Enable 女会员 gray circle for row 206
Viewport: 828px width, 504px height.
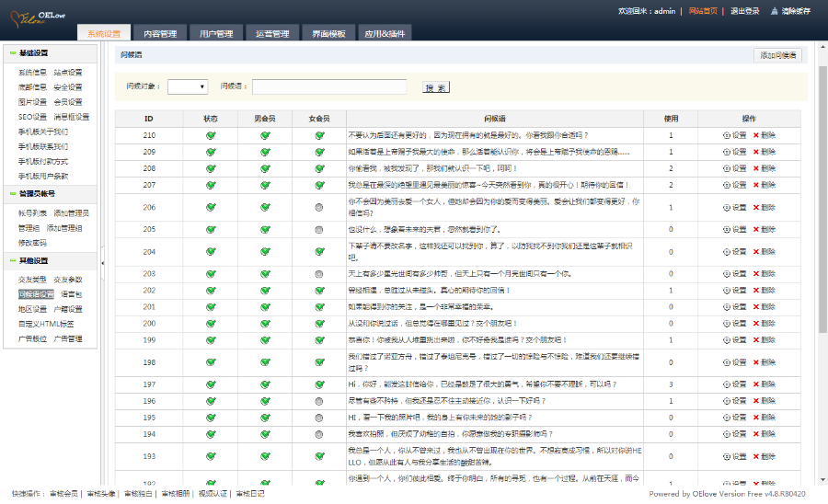[x=319, y=207]
